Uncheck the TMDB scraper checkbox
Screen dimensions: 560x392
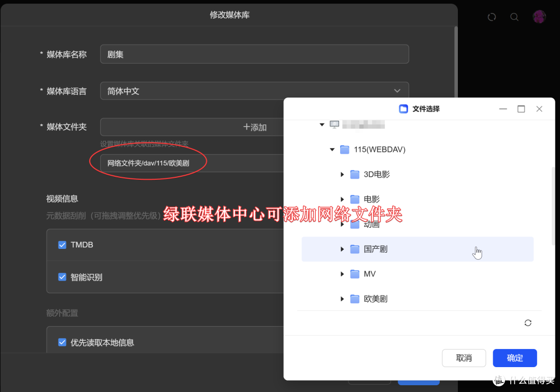pyautogui.click(x=62, y=245)
